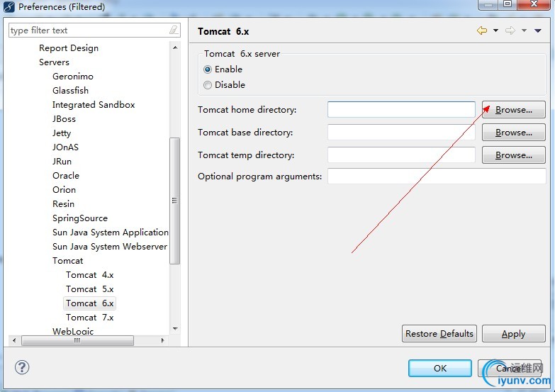Browse for Tomcat temp directory
Image resolution: width=555 pixels, height=392 pixels.
pyautogui.click(x=514, y=155)
